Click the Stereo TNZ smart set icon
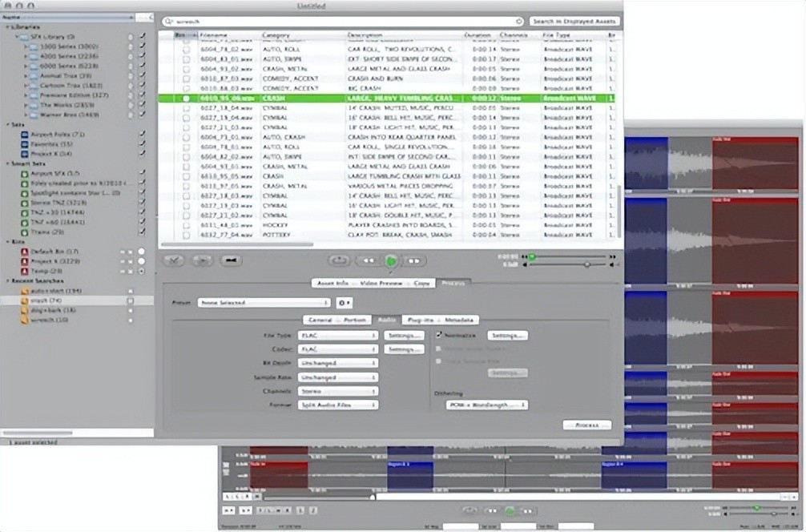Image resolution: width=806 pixels, height=532 pixels. [24, 203]
